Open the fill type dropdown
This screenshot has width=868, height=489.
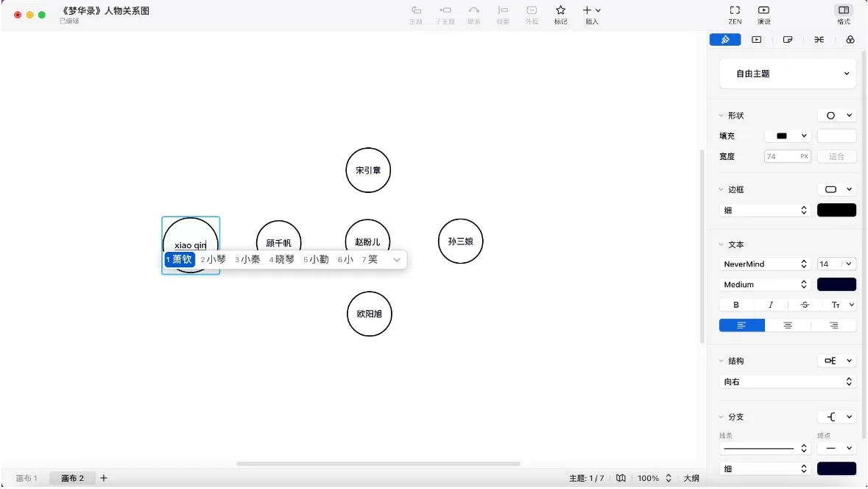(788, 136)
